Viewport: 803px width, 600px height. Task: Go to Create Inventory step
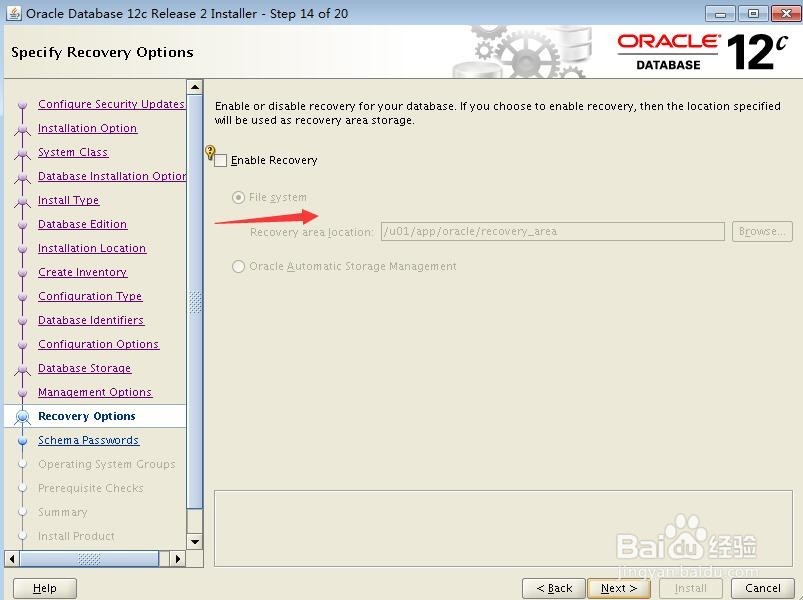pos(82,272)
